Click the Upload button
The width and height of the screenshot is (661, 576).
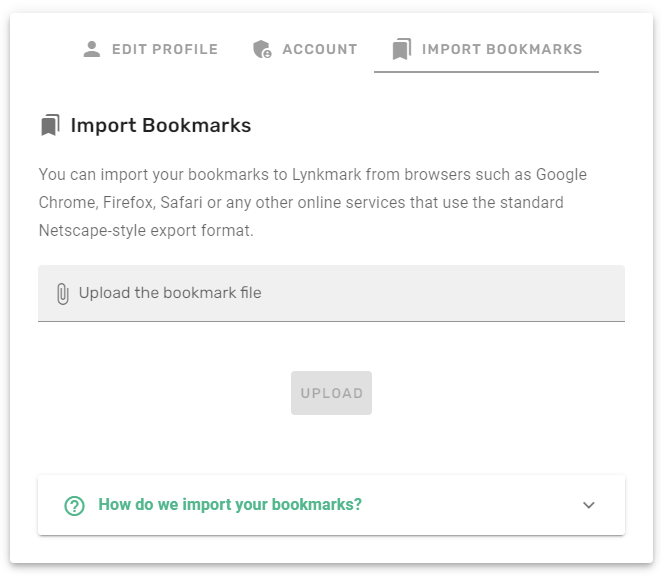[x=331, y=393]
